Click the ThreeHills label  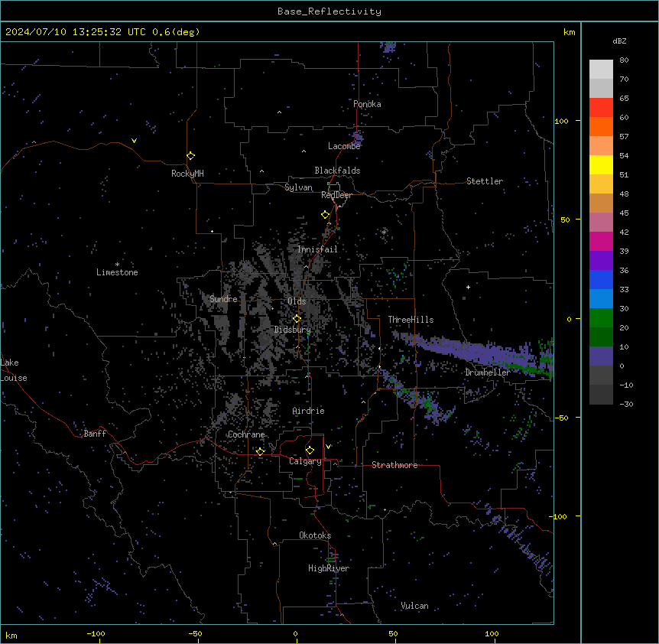[x=411, y=320]
